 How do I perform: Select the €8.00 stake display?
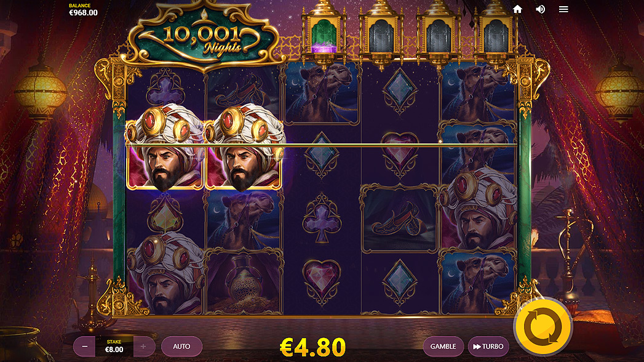(x=114, y=347)
